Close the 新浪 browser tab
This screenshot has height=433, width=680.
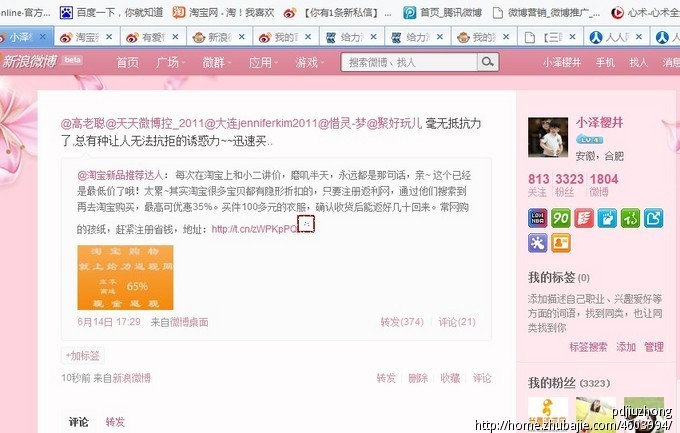click(x=242, y=37)
